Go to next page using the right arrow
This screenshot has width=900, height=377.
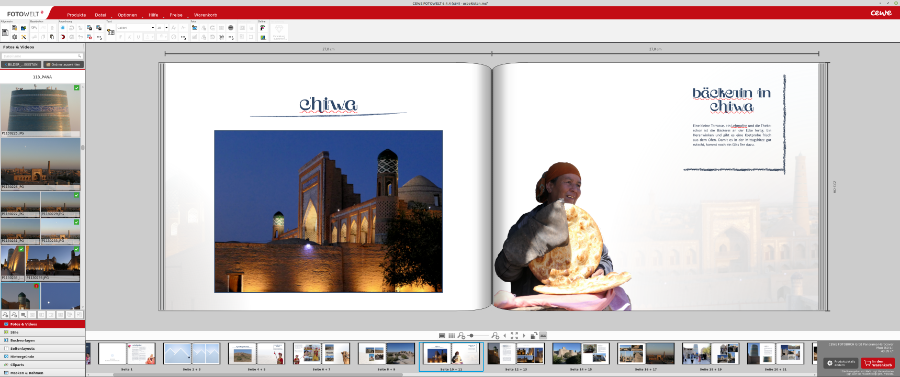click(x=523, y=335)
